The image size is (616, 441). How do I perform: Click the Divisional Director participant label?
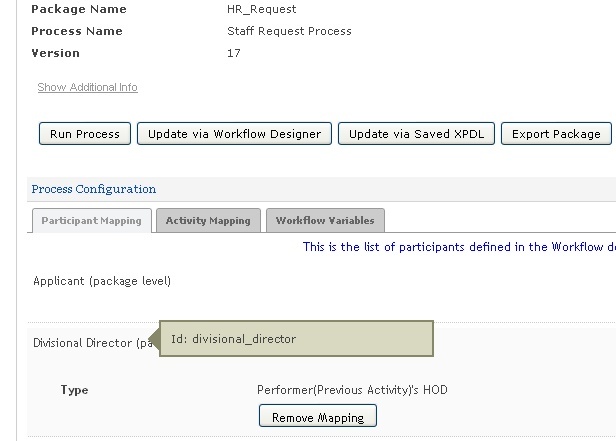tap(90, 343)
